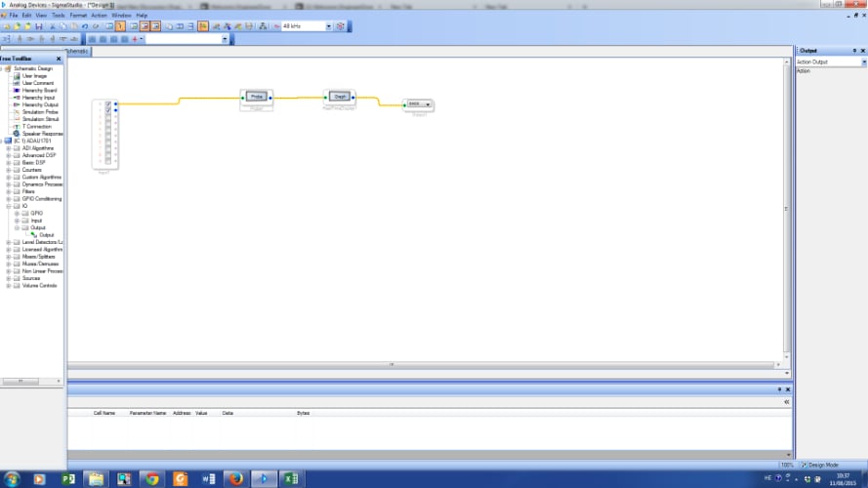The width and height of the screenshot is (868, 488).
Task: Click the Save icon in toolbar
Action: coord(39,26)
